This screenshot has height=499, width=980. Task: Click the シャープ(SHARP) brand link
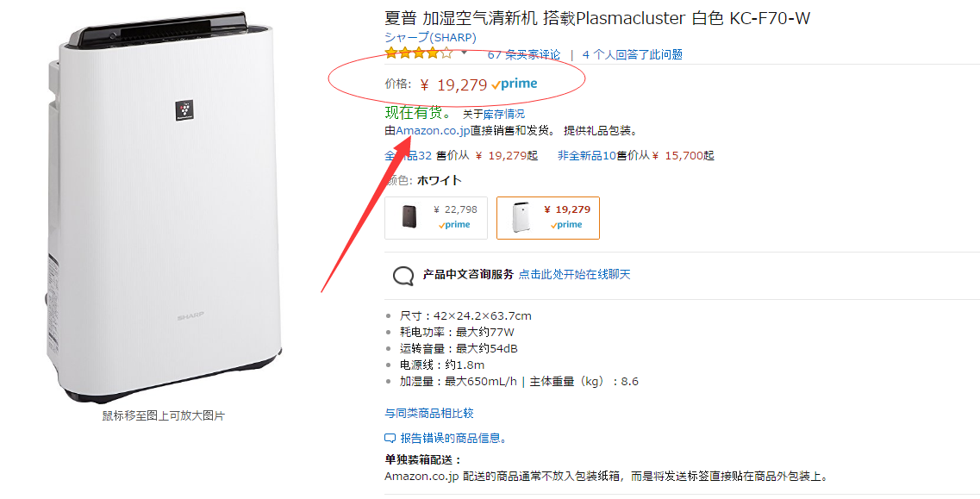point(430,38)
